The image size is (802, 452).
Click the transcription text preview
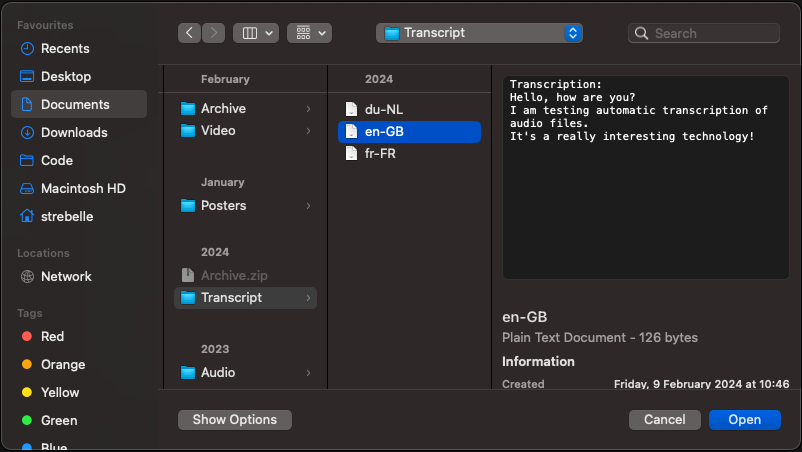click(x=645, y=177)
